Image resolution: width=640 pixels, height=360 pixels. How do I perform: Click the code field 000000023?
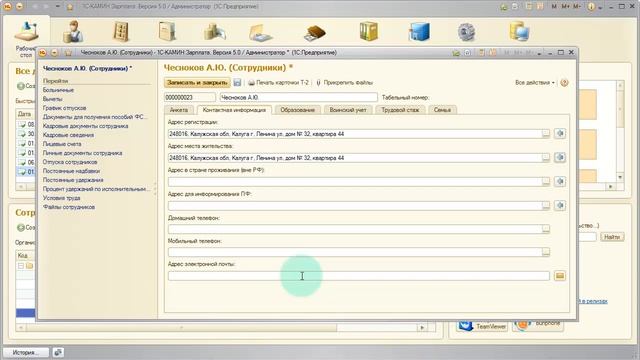pyautogui.click(x=190, y=97)
